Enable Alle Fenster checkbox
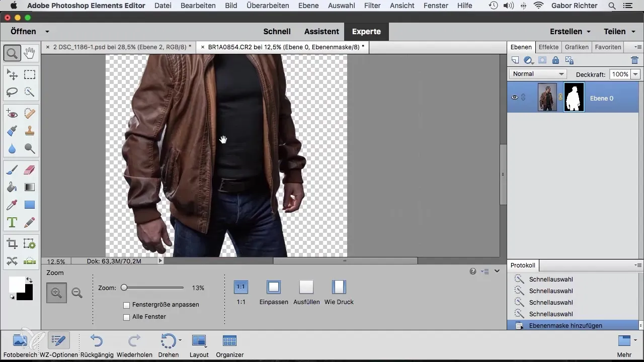This screenshot has height=362, width=644. pyautogui.click(x=127, y=317)
